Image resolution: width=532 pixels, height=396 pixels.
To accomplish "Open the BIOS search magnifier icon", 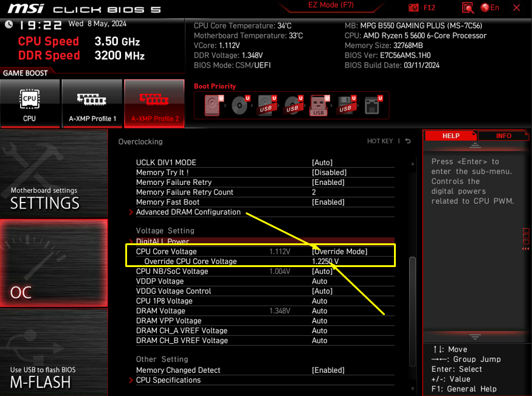I will tap(468, 7).
